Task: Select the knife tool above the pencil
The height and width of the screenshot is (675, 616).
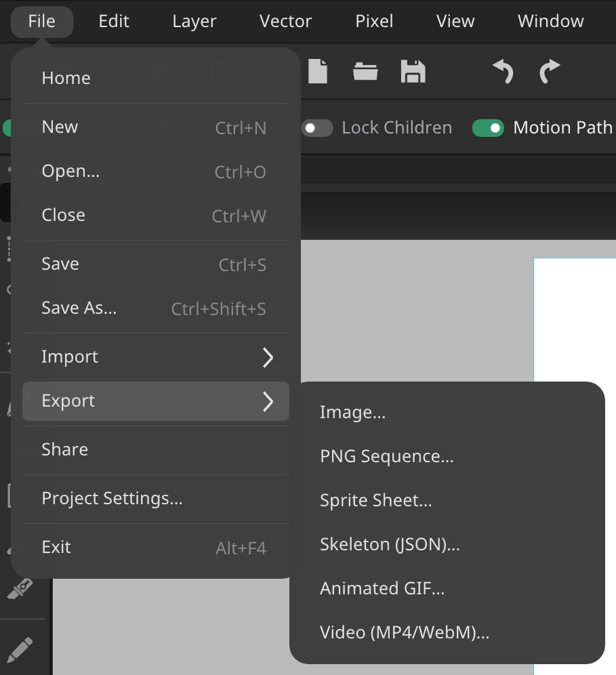Action: coord(20,588)
